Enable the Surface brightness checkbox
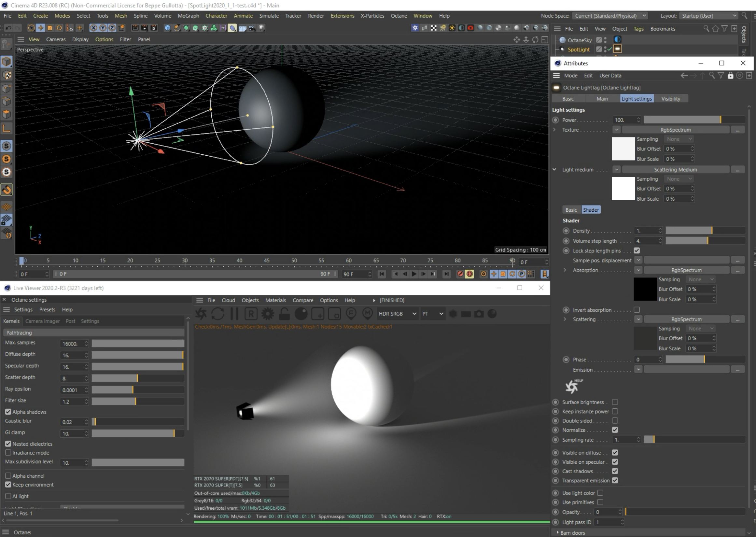 click(x=615, y=402)
